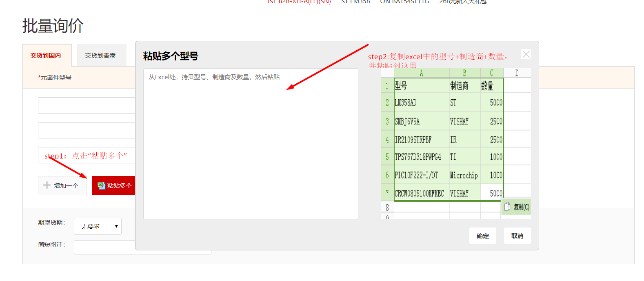Click the 268元新人大礼包 link
The height and width of the screenshot is (281, 644).
463,2
